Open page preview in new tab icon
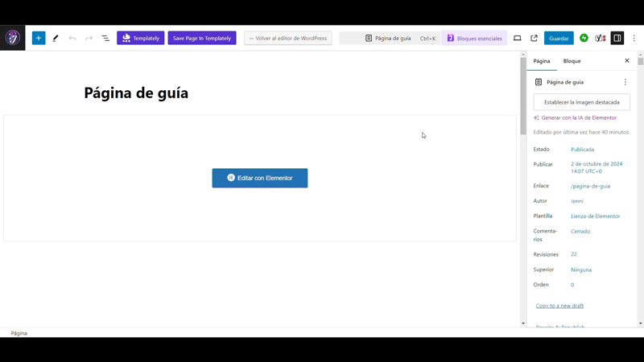Viewport: 644px width, 362px height. 534,38
